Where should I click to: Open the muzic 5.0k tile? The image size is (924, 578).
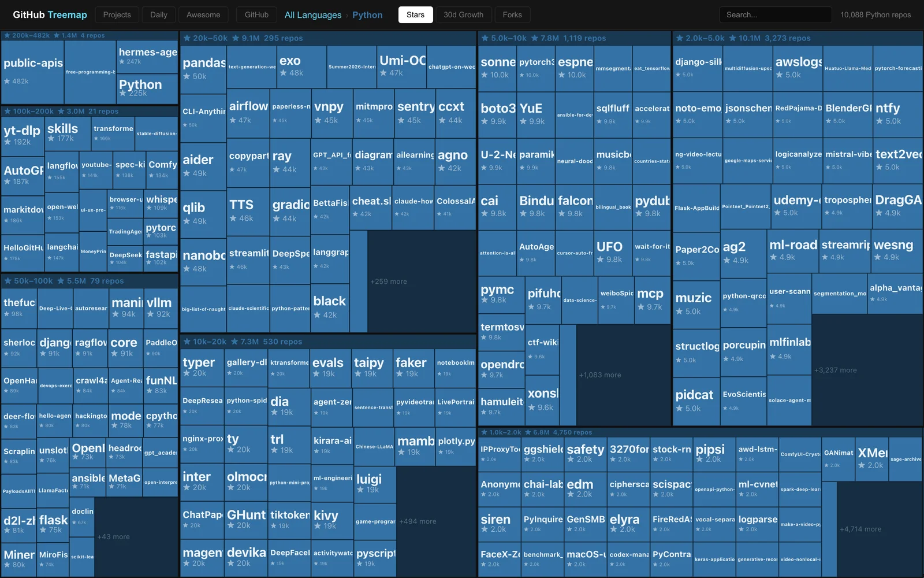pyautogui.click(x=696, y=305)
